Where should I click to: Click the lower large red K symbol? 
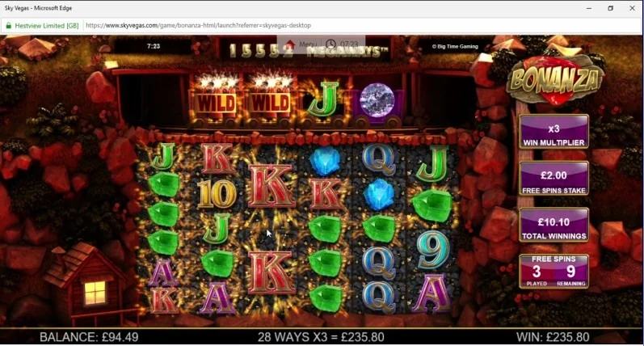point(271,273)
